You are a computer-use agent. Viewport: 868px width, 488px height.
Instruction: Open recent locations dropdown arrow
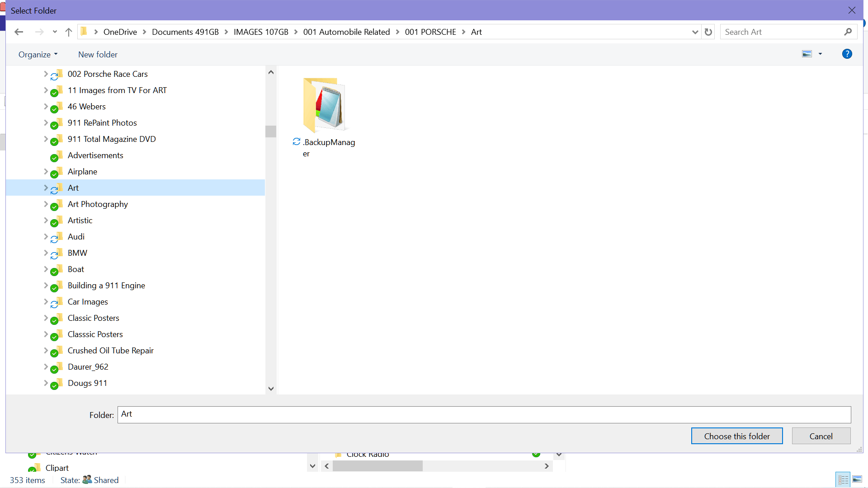coord(55,32)
